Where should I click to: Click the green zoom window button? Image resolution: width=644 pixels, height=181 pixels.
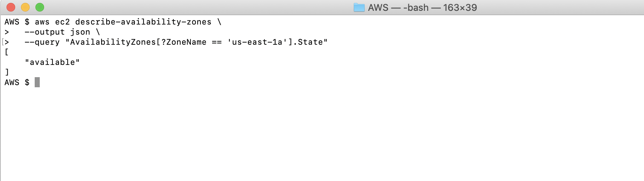40,7
